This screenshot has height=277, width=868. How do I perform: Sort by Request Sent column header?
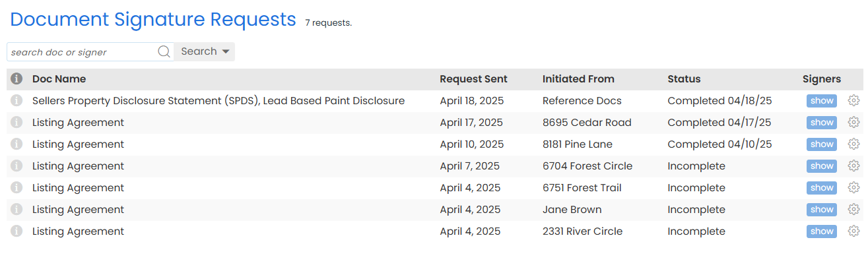tap(473, 79)
